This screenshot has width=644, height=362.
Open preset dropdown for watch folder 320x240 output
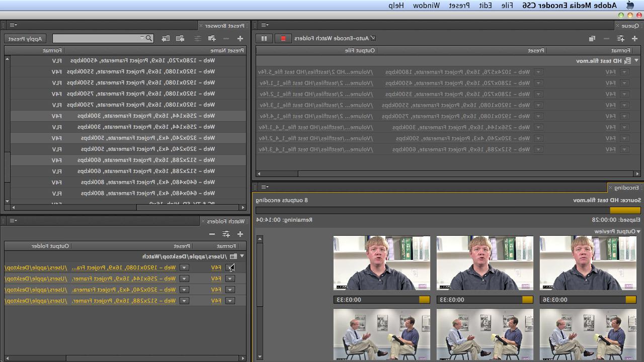tap(184, 290)
